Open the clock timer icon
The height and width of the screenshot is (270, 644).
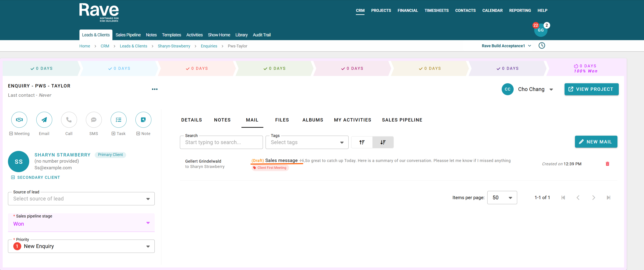[542, 46]
